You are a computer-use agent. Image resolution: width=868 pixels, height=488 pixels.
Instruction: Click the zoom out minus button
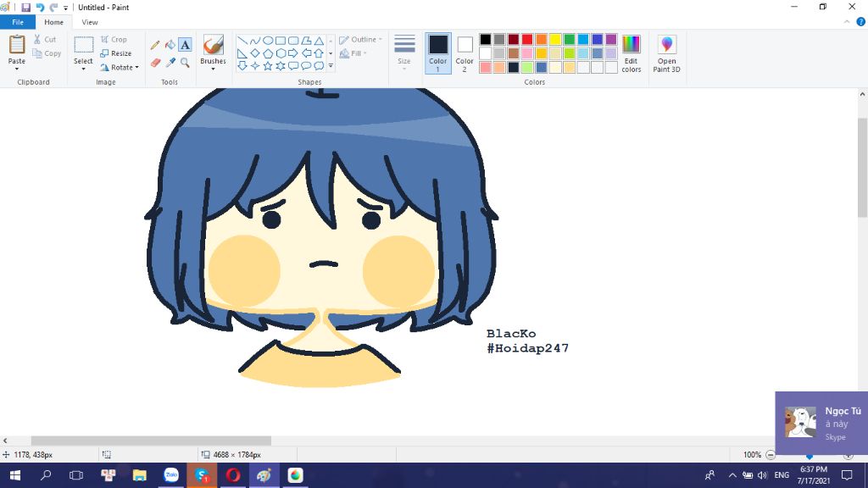tap(771, 455)
